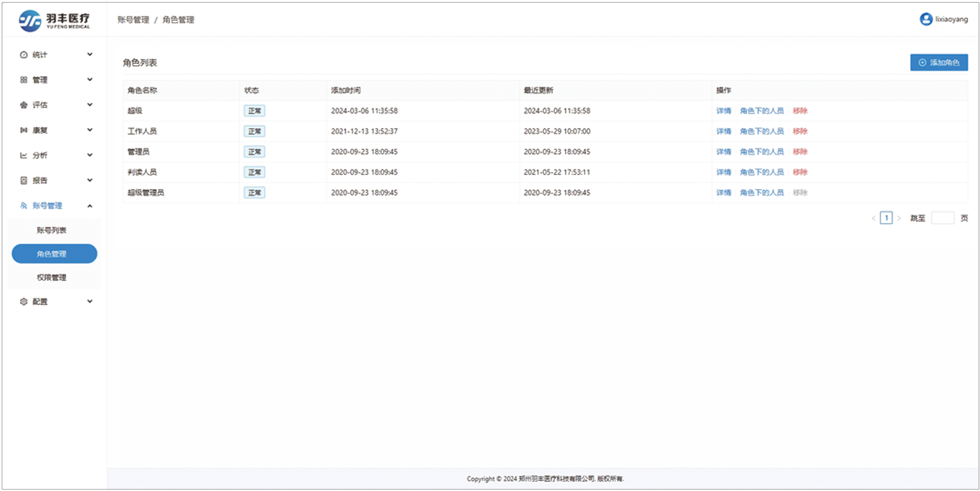Click the 分析 chart icon in sidebar

(24, 155)
